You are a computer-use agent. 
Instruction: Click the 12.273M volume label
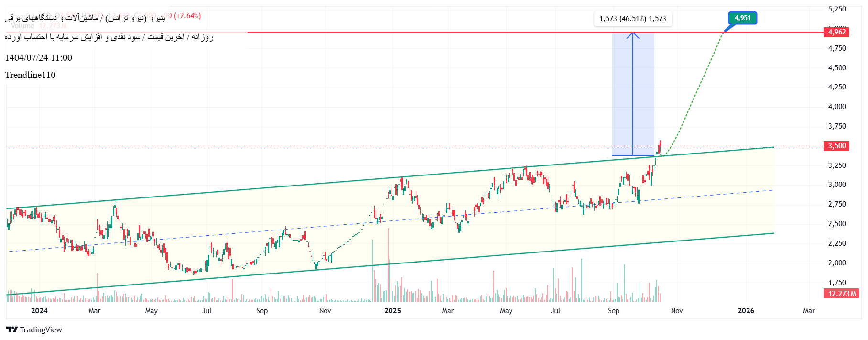tap(841, 294)
